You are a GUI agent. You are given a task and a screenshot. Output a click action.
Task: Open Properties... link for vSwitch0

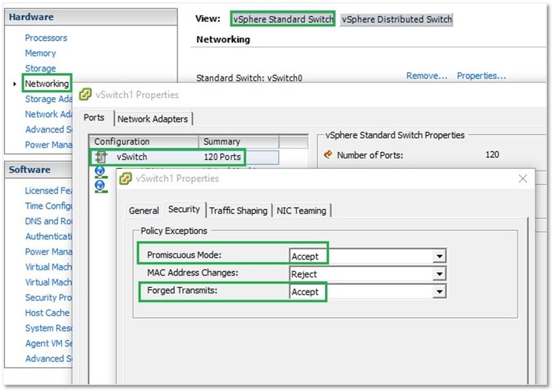coord(481,76)
